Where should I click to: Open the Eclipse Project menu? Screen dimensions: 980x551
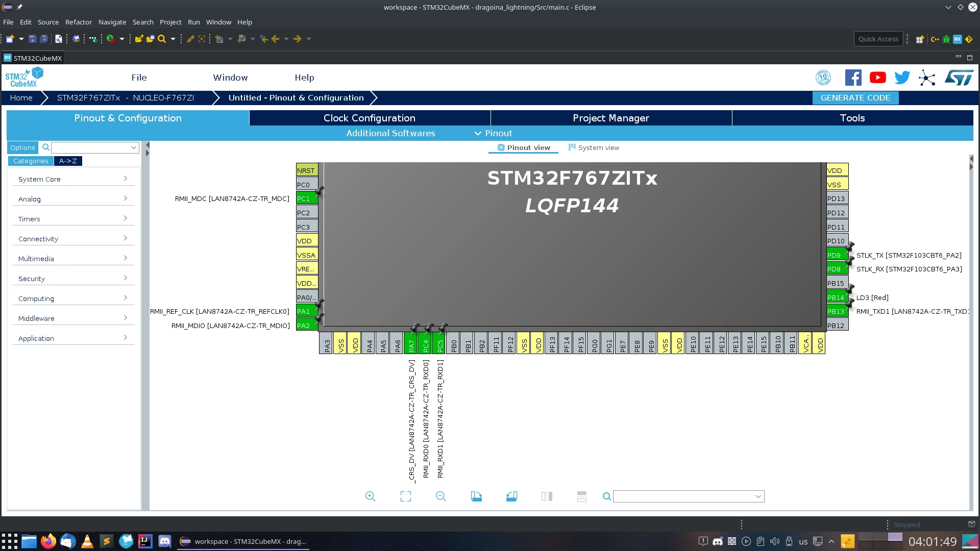pos(170,22)
